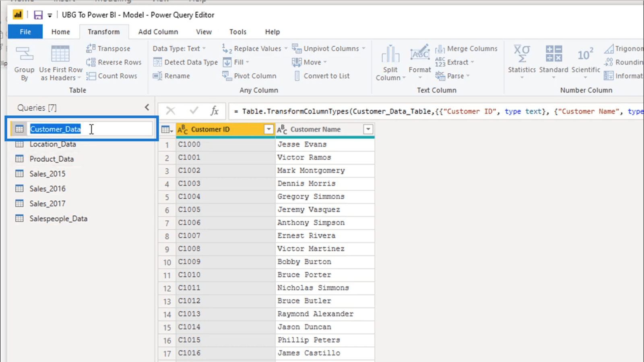Click Merge Columns
This screenshot has height=362, width=644.
tap(466, 49)
